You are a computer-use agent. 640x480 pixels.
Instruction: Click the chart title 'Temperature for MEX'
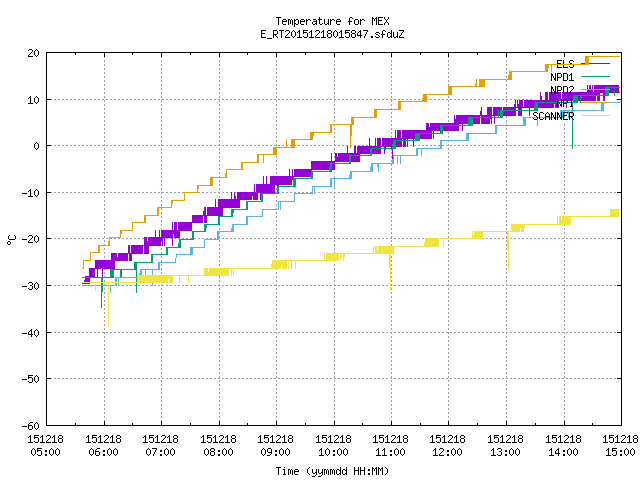(x=332, y=21)
